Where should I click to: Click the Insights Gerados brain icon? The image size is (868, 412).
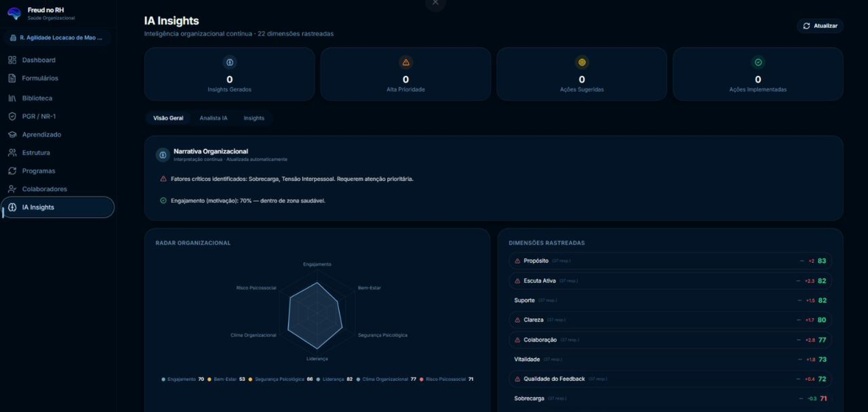click(x=230, y=62)
